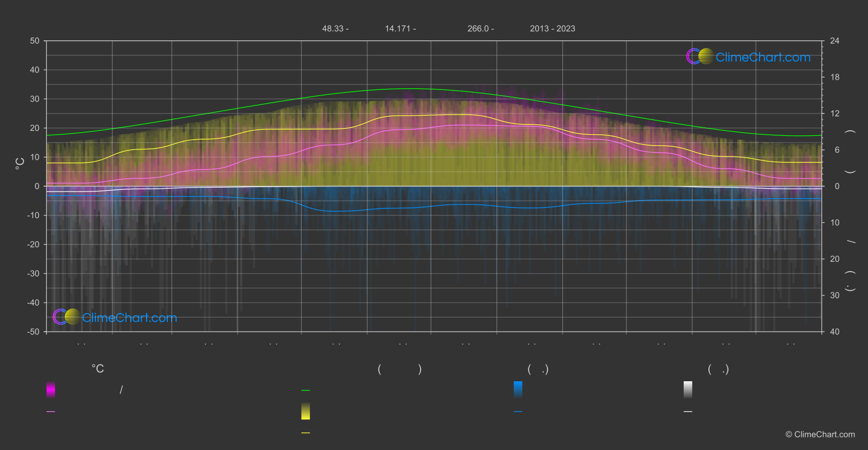Click the ClimeChart.com logo icon at bottom left
868x450 pixels.
66,316
